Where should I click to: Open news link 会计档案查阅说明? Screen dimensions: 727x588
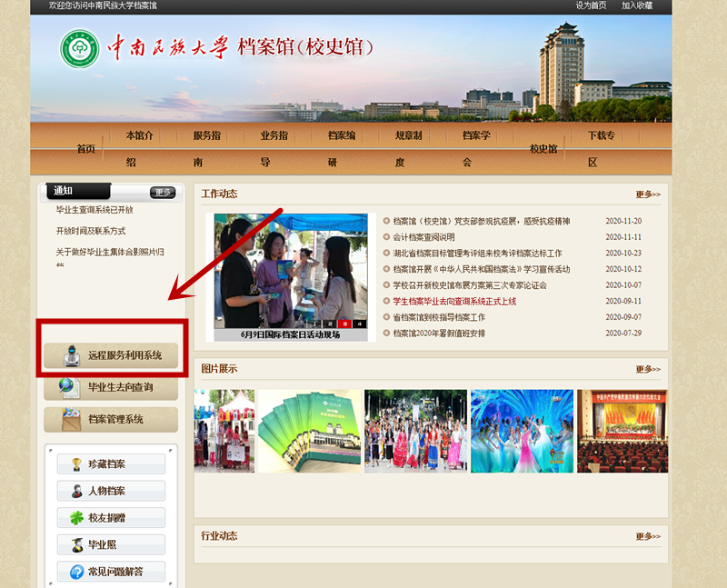tap(423, 237)
